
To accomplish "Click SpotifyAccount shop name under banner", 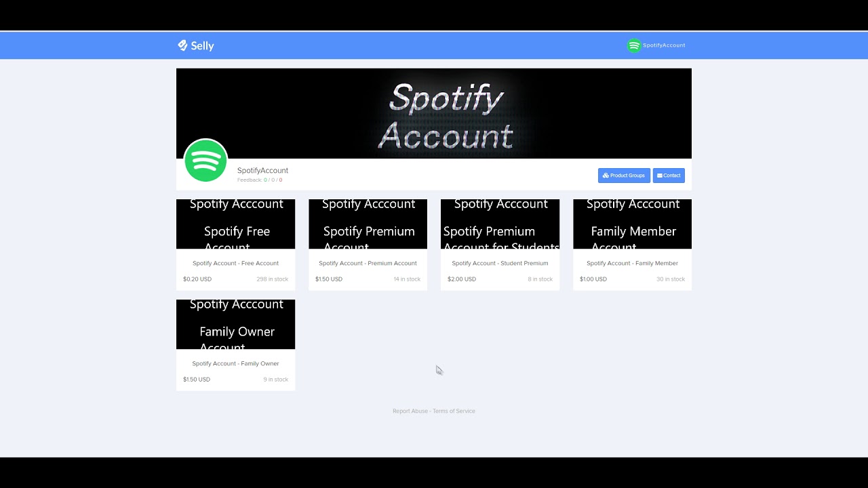I will pyautogui.click(x=262, y=170).
